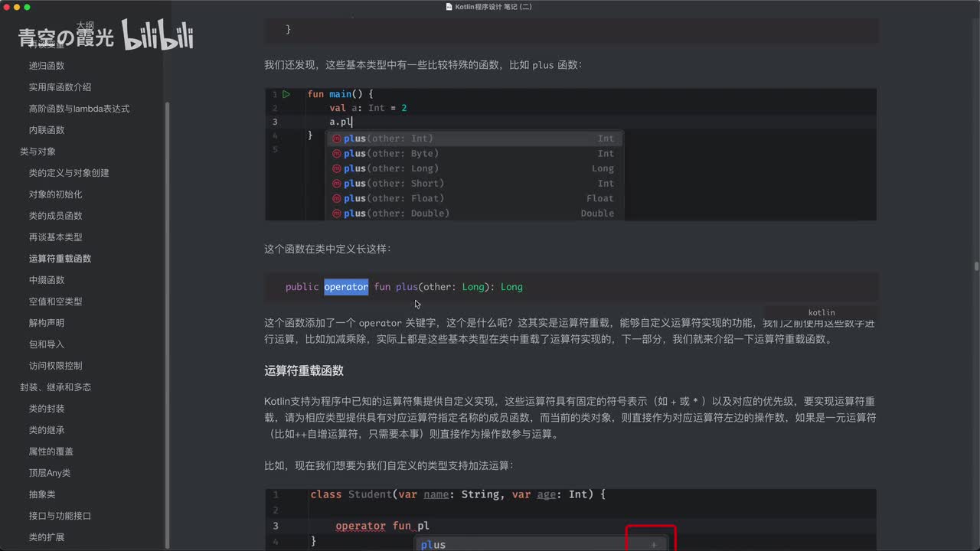Go to 中缀函数 in sidebar

[47, 280]
